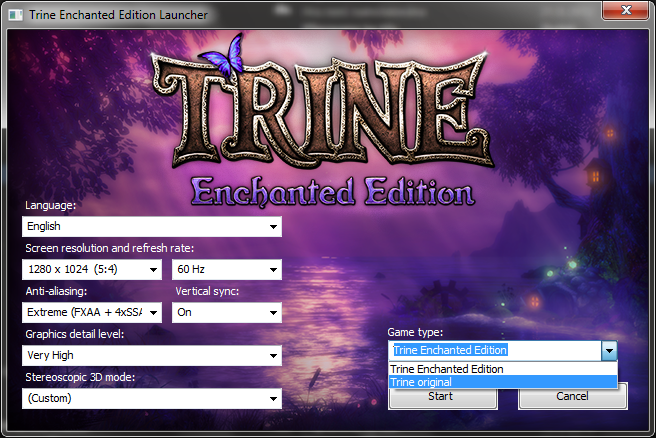This screenshot has height=438, width=656.
Task: Open the refresh rate dropdown 60 Hz
Action: 227,269
